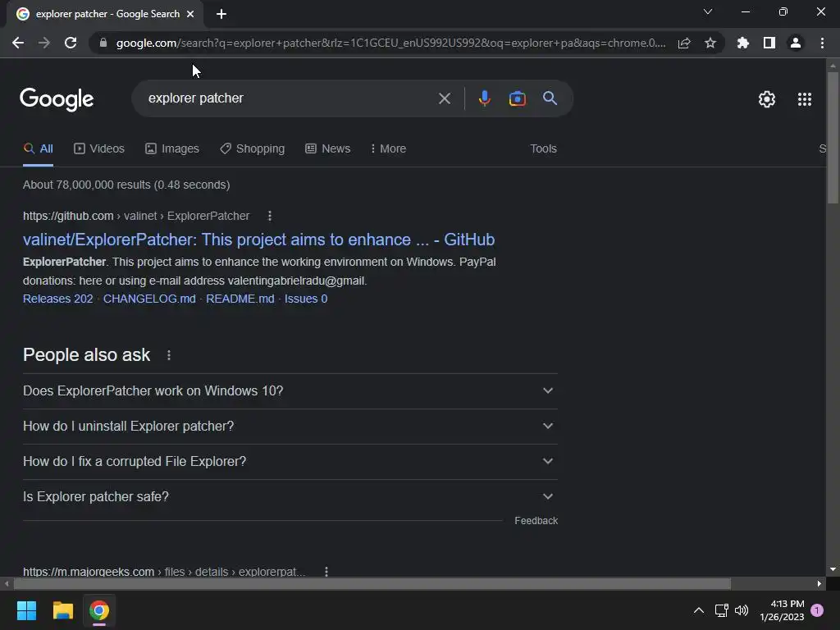Open the More search categories menu

pyautogui.click(x=388, y=149)
